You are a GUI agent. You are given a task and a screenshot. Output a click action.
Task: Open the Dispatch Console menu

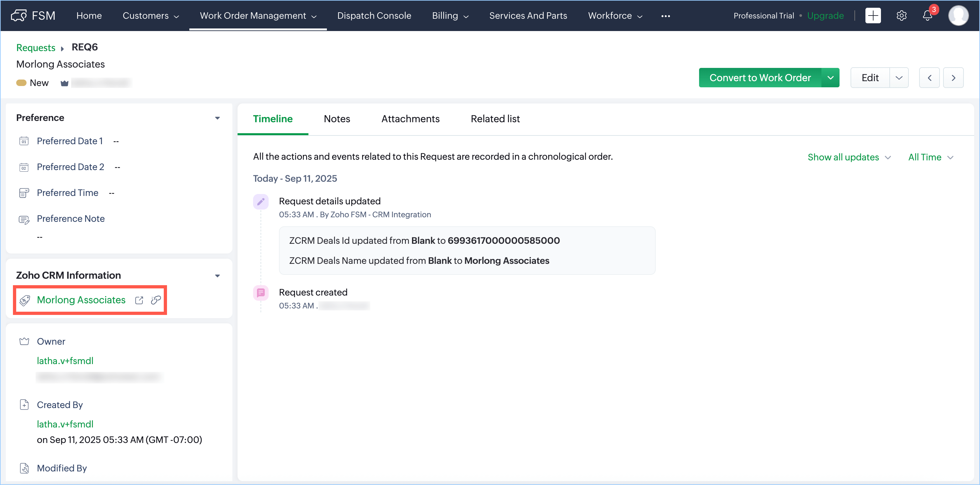tap(374, 16)
